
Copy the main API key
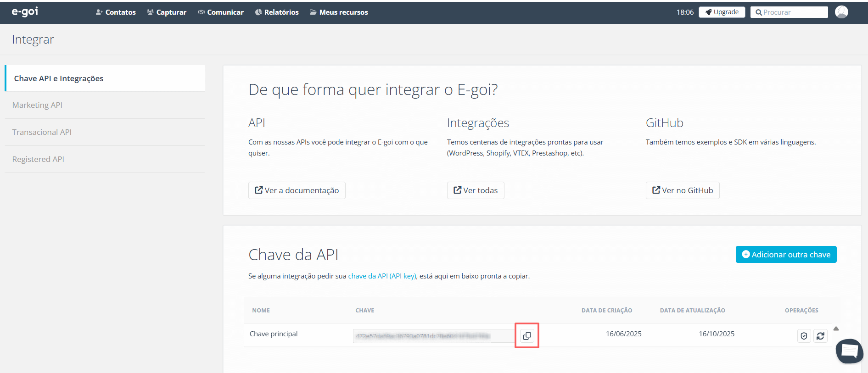tap(526, 336)
